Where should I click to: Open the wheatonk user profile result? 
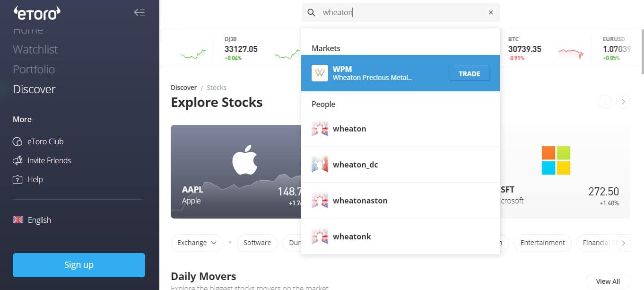click(x=400, y=237)
